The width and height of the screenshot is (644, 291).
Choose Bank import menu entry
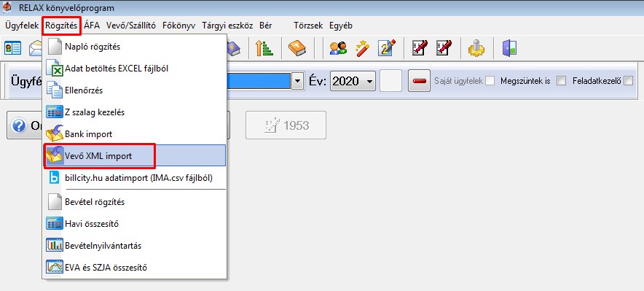point(135,133)
